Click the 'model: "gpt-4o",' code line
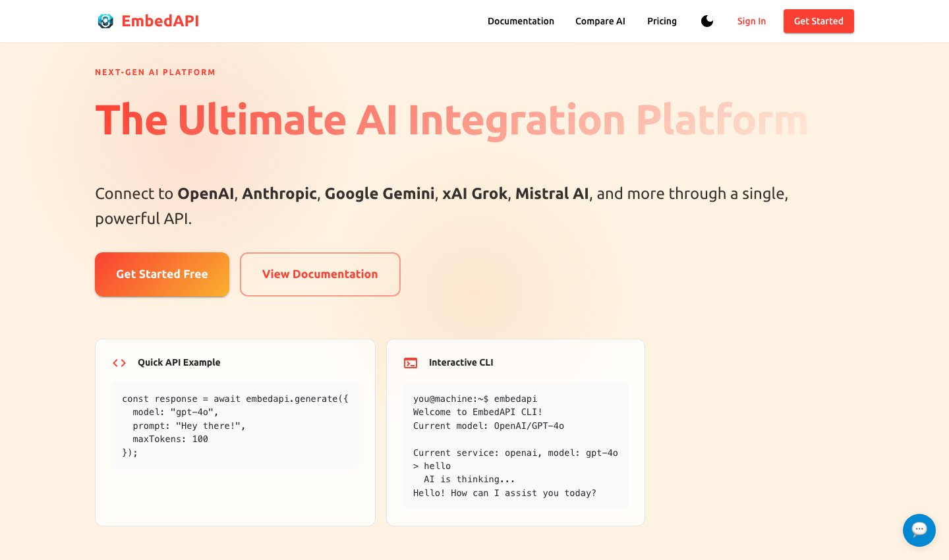Viewport: 949px width, 560px height. pyautogui.click(x=175, y=412)
